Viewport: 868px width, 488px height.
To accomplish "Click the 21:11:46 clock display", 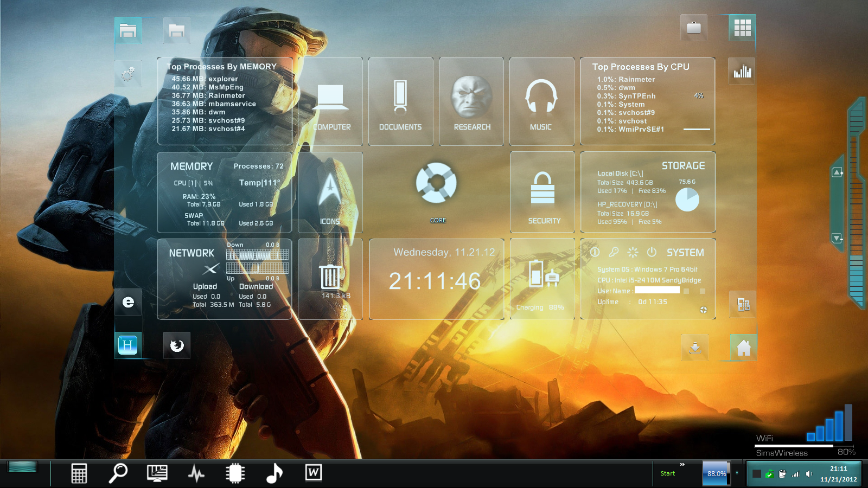I will [x=435, y=281].
